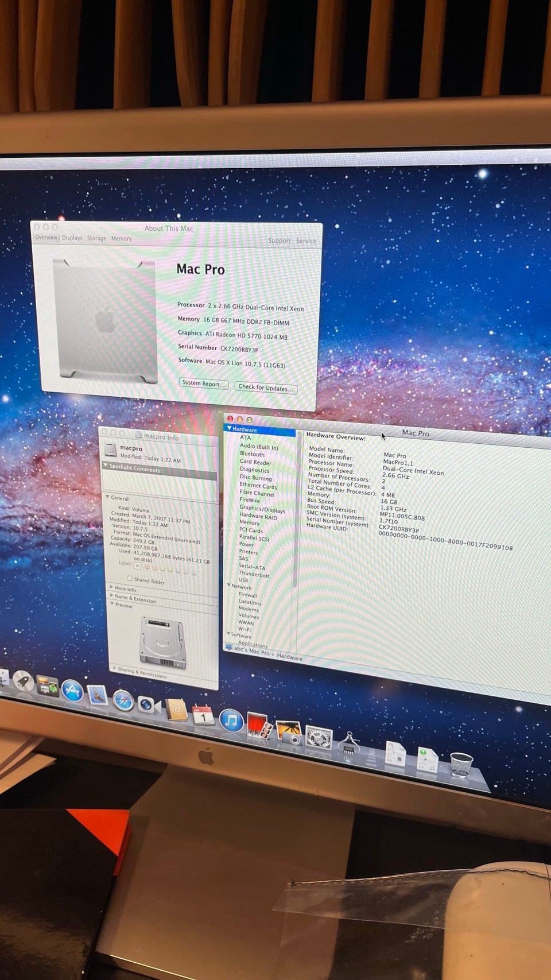
Task: Open the Memory tab in About This Mac
Action: point(122,238)
